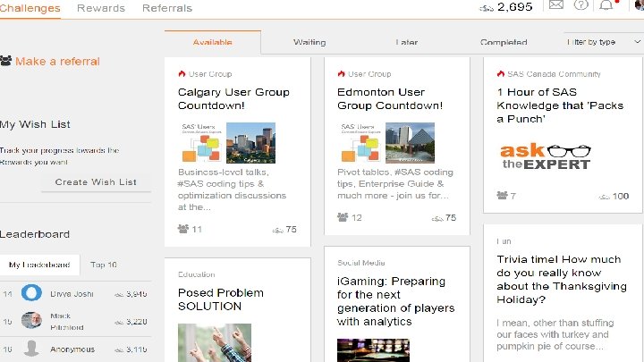
Task: Click Create Wish List button
Action: pos(96,181)
